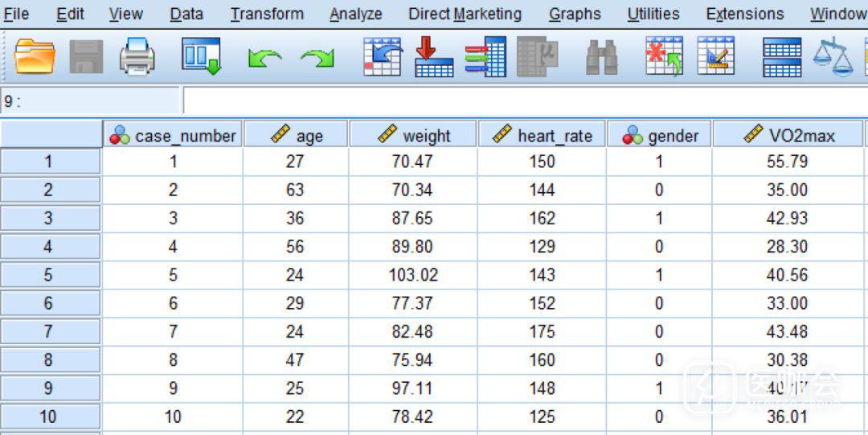Select the row 5 header
This screenshot has width=868, height=435.
pyautogui.click(x=49, y=275)
